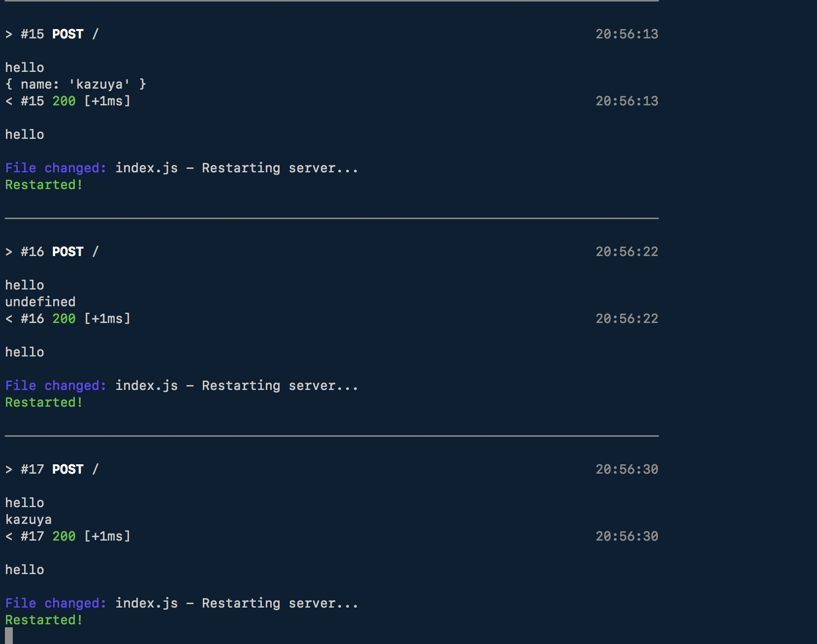
Task: Click 'File changed:' text after request #16
Action: 56,386
